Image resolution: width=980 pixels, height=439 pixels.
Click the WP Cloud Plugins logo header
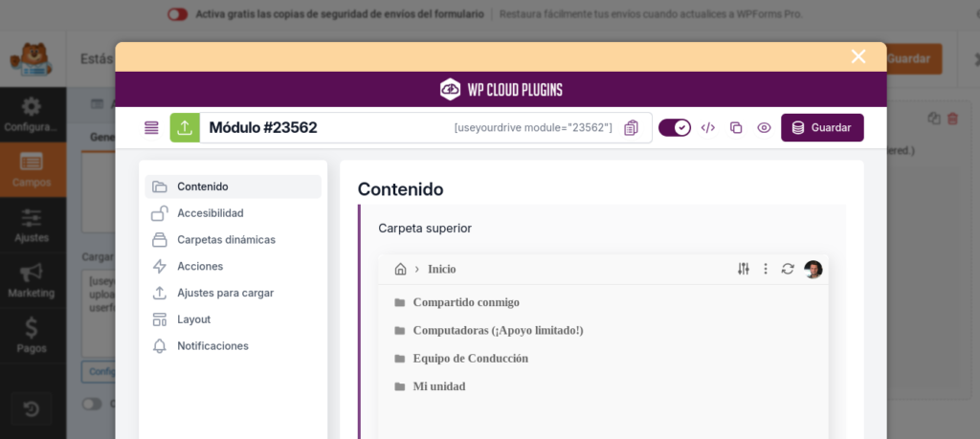pos(501,89)
